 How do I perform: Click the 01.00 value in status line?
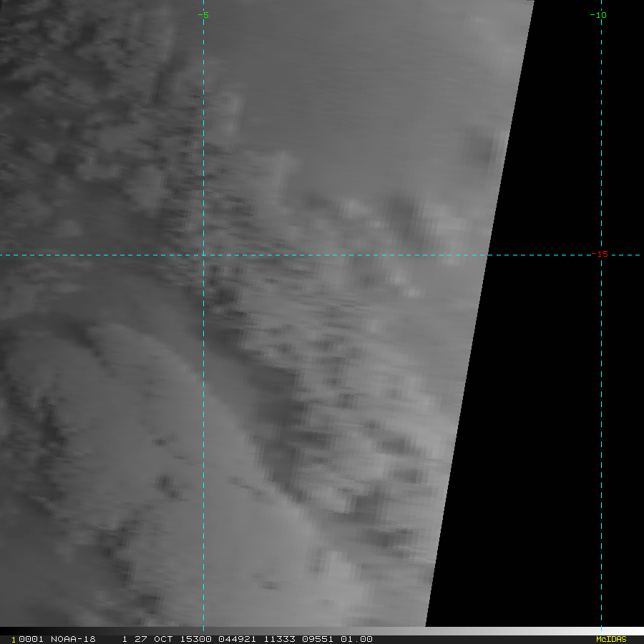356,639
